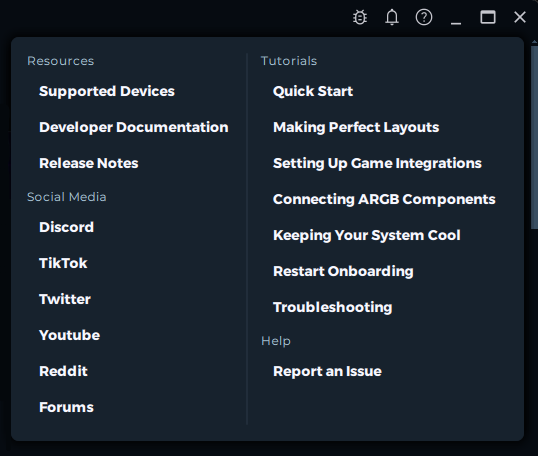This screenshot has height=456, width=538.
Task: Select Report an Issue
Action: click(x=327, y=371)
